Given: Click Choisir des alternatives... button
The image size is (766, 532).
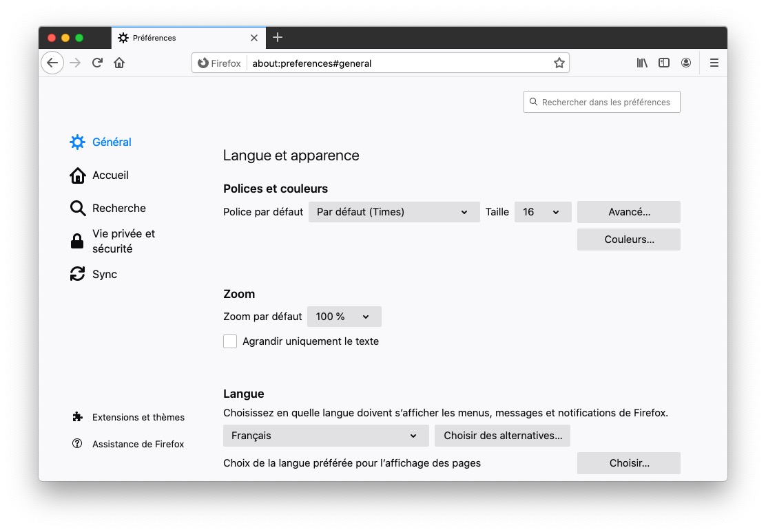Looking at the screenshot, I should [x=502, y=436].
